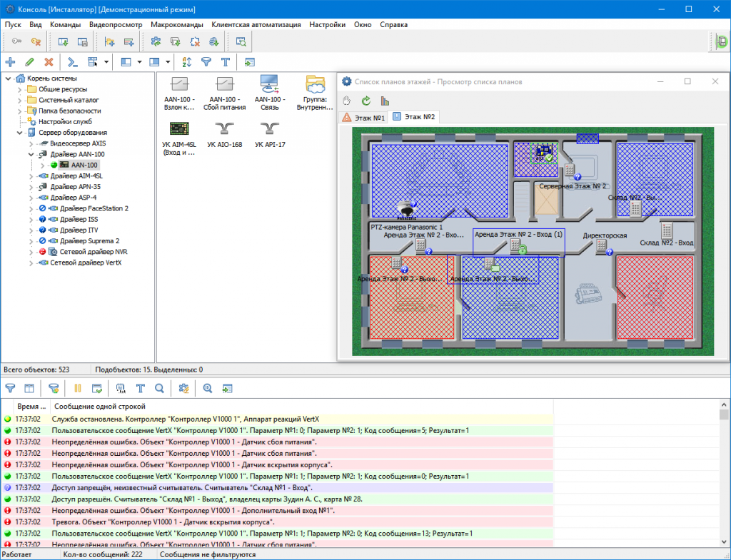Click the pause icon in event log toolbar
731x560 pixels.
(77, 388)
